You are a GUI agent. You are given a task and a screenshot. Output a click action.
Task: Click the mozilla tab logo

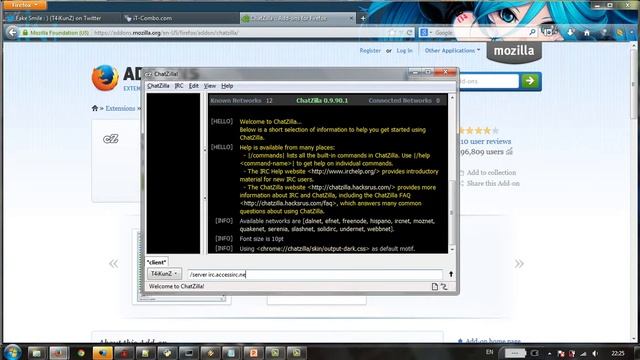[x=514, y=51]
